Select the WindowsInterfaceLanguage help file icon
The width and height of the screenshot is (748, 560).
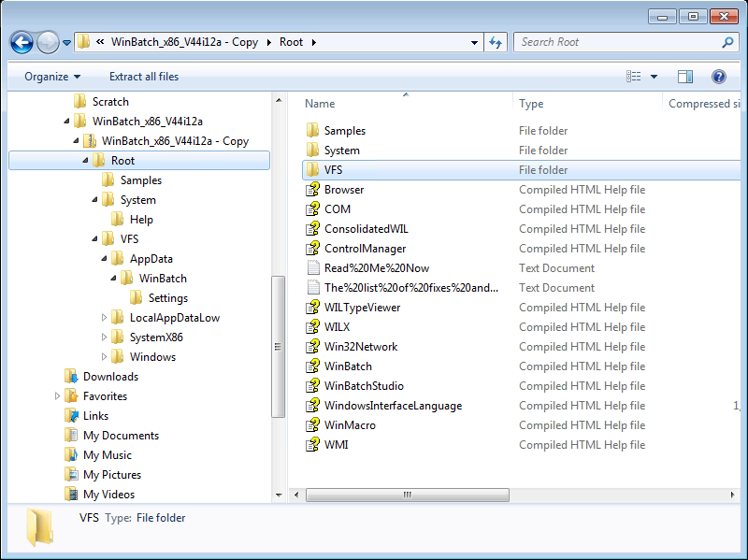(313, 406)
